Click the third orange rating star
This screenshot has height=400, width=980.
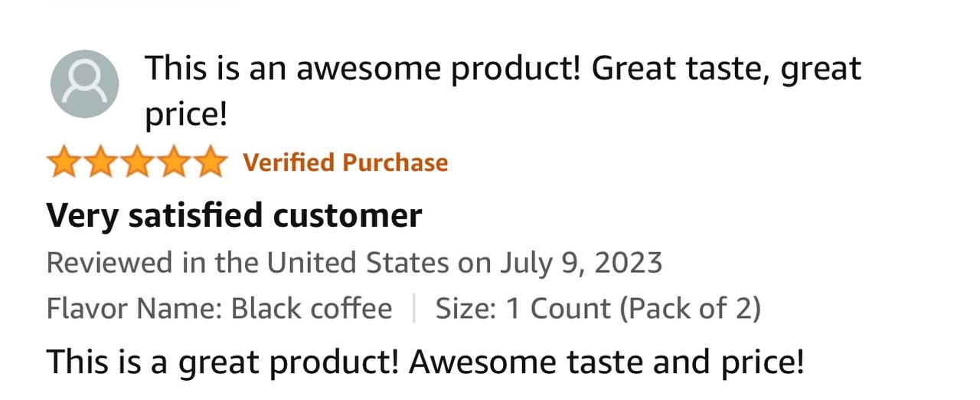pyautogui.click(x=137, y=163)
